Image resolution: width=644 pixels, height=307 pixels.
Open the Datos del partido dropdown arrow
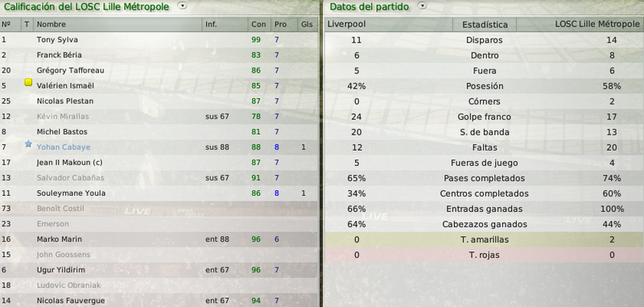click(x=422, y=6)
